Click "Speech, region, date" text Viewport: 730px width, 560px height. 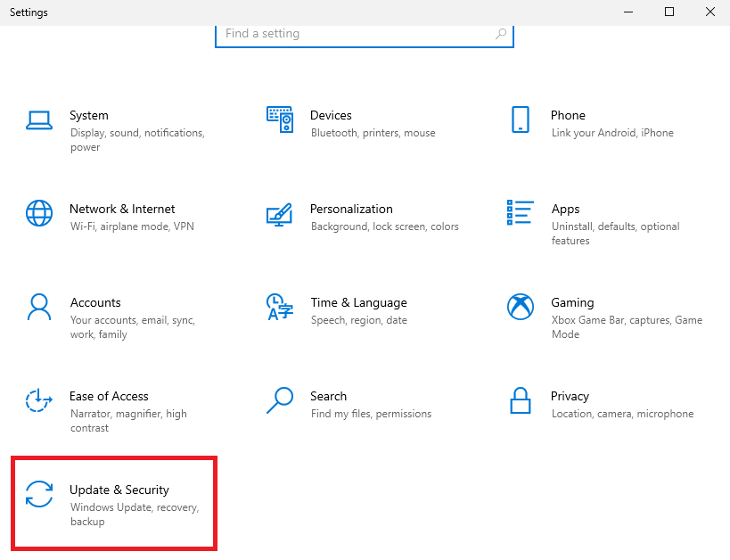tap(359, 320)
